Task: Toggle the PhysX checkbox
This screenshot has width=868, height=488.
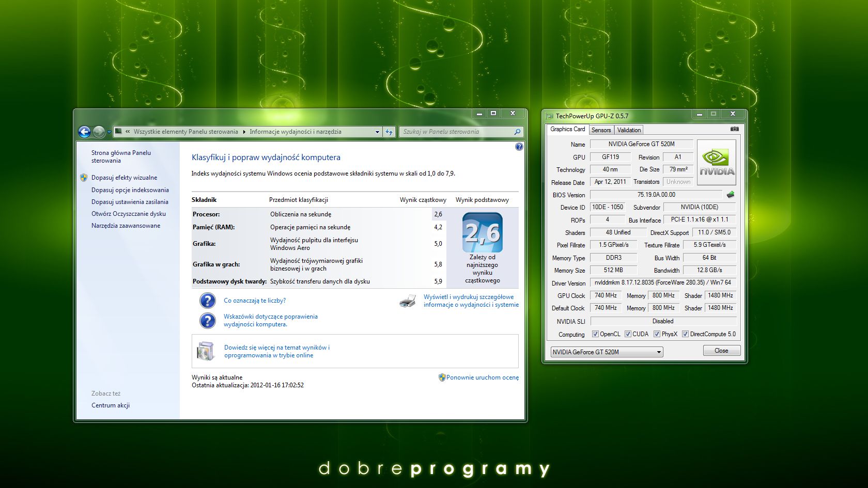Action: 657,334
